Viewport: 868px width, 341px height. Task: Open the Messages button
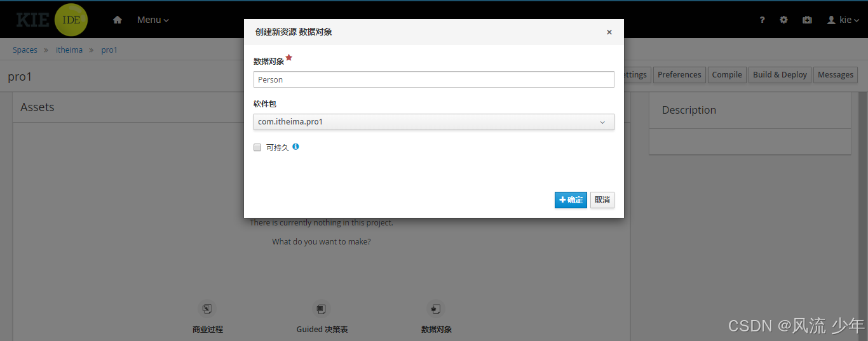click(836, 75)
